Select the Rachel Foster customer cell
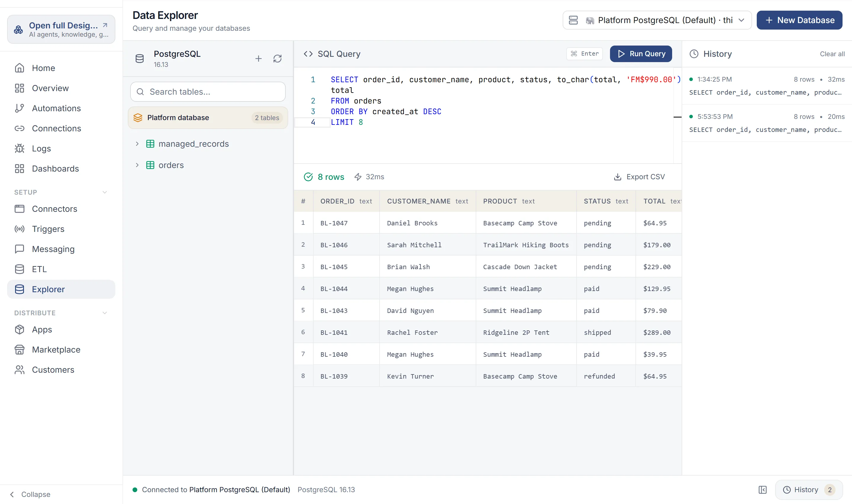Image resolution: width=852 pixels, height=504 pixels. (427, 332)
